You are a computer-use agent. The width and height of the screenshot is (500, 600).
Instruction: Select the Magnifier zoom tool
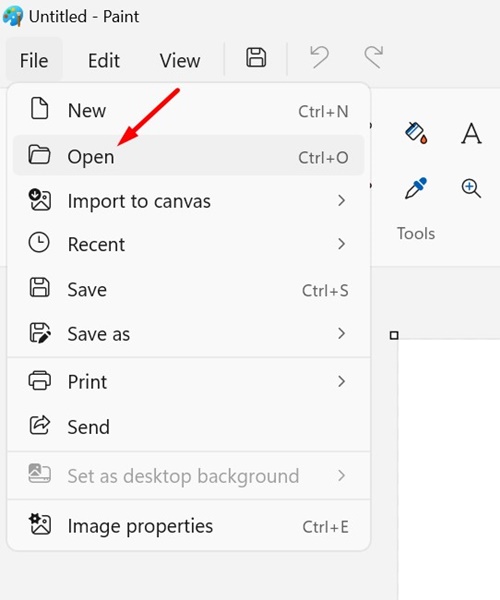(471, 188)
